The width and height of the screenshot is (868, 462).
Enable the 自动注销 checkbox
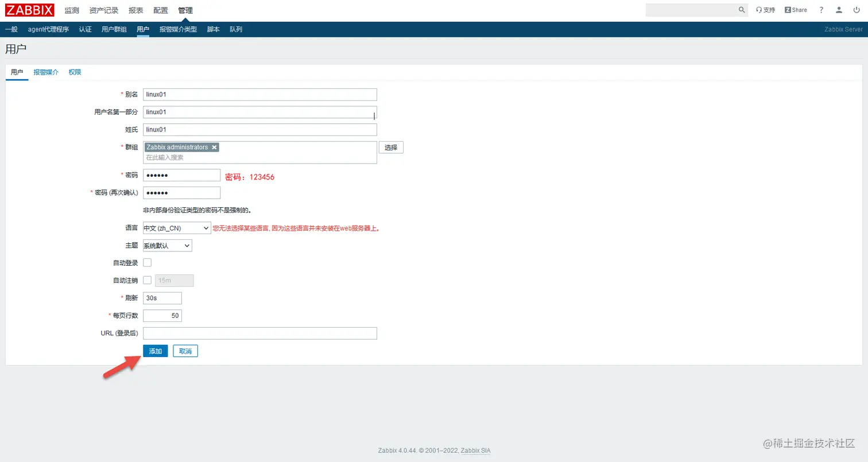[147, 280]
